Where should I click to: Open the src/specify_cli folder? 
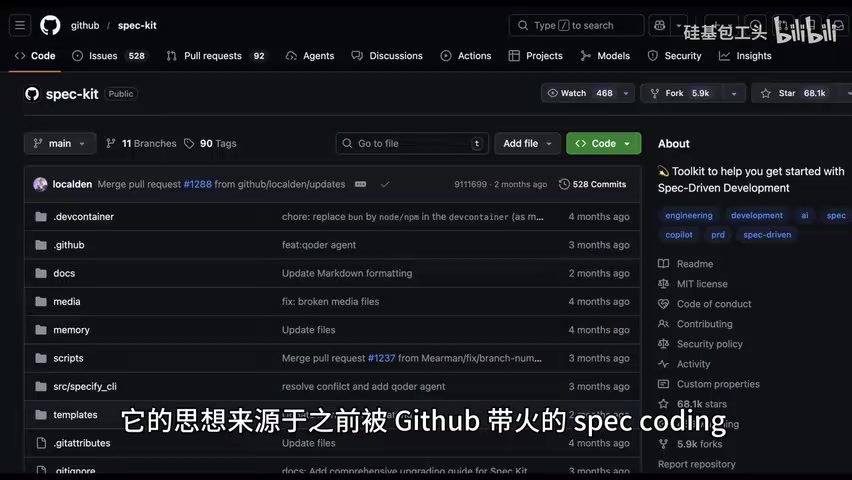click(85, 386)
